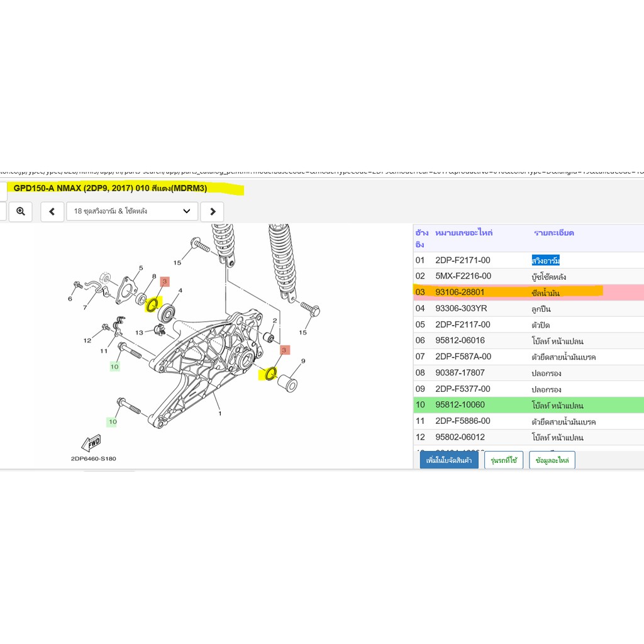Click the yellow highlighted oil seal near collar 9

270,374
